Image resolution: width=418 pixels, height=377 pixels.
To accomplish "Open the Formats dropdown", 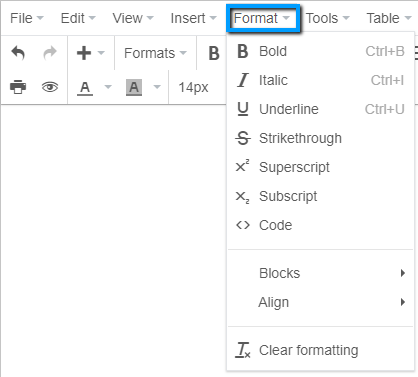I will click(x=155, y=53).
